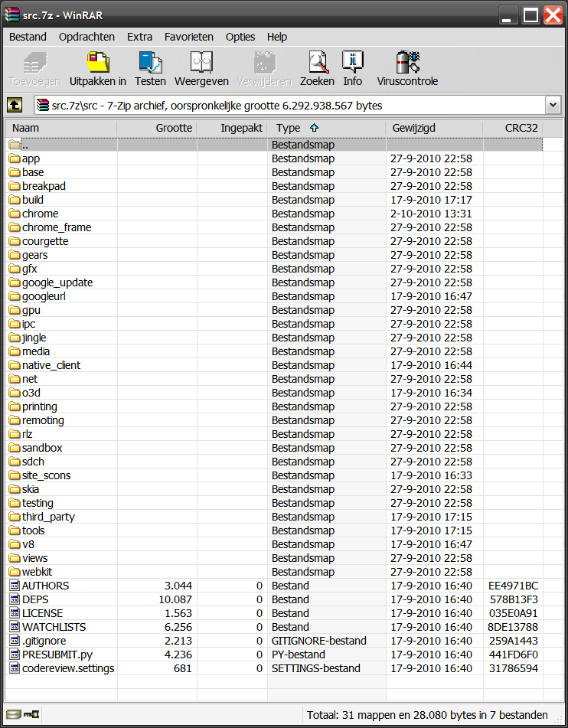568x728 pixels.
Task: Click the status bar total summary text
Action: point(427,714)
